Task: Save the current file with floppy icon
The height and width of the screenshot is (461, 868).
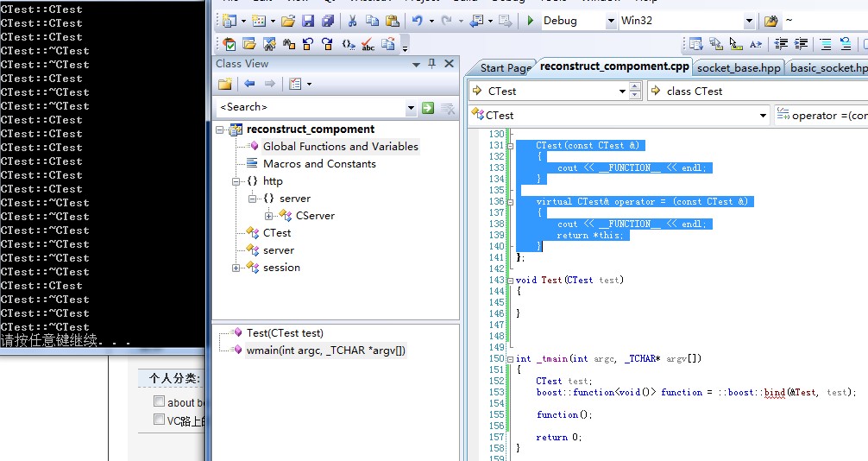Action: tap(308, 21)
